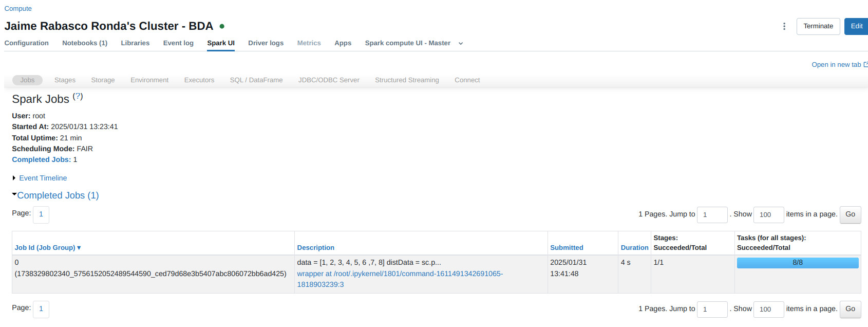Click the Completed Jobs: summary link
Image resolution: width=868 pixels, height=327 pixels.
tap(41, 159)
